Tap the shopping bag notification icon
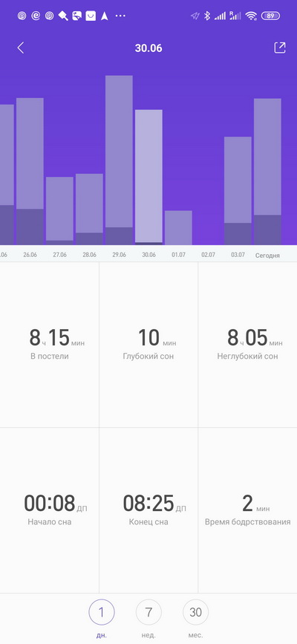The image size is (297, 644). pos(91,16)
